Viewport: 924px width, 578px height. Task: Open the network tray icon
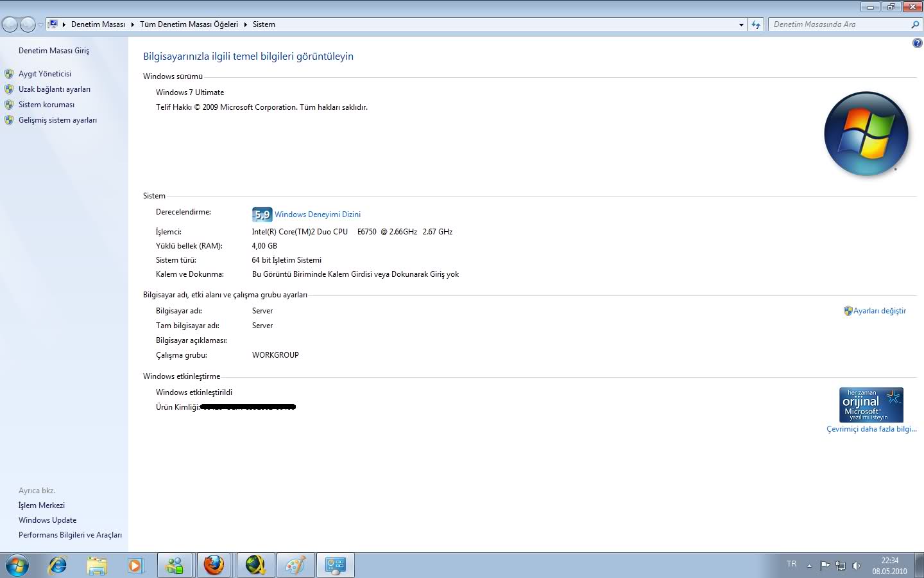[841, 566]
